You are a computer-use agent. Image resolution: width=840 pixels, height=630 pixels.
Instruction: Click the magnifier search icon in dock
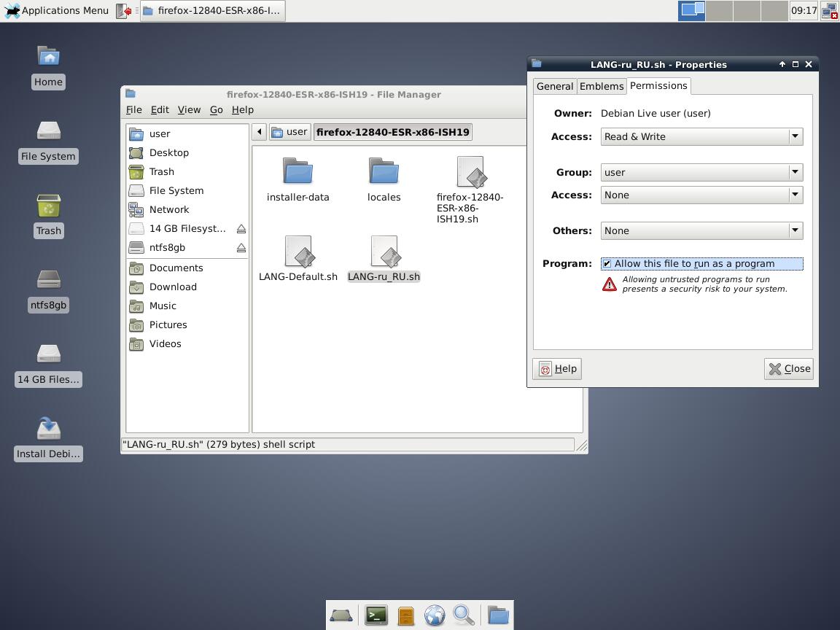point(464,615)
